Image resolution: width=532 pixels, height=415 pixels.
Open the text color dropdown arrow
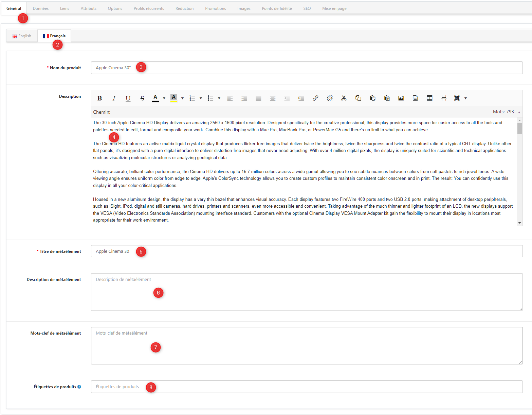click(164, 98)
